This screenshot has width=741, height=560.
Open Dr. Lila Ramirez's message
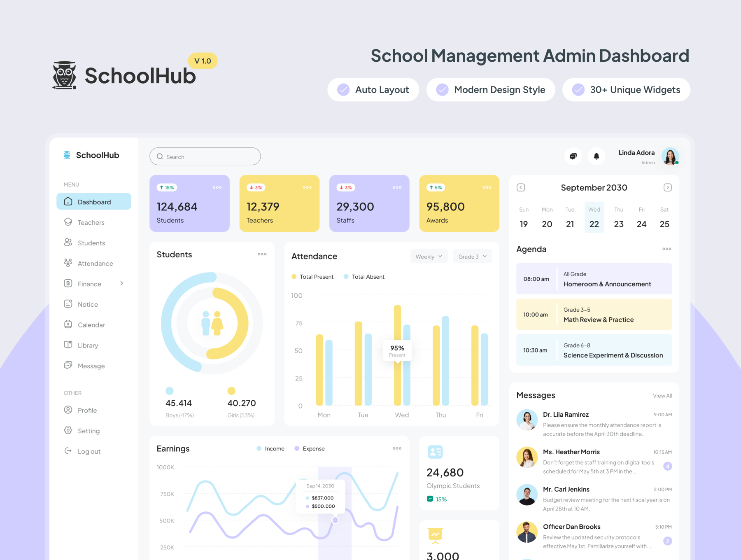point(594,424)
